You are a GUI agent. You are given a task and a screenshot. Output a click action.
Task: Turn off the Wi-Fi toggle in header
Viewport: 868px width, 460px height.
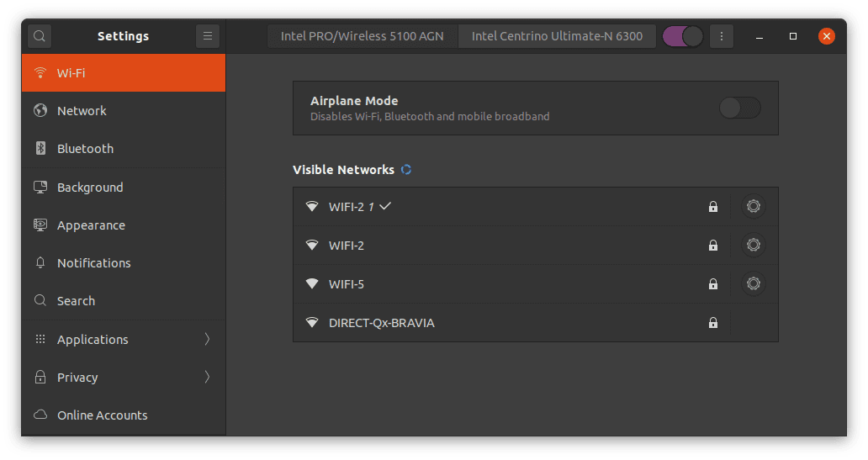(x=682, y=36)
